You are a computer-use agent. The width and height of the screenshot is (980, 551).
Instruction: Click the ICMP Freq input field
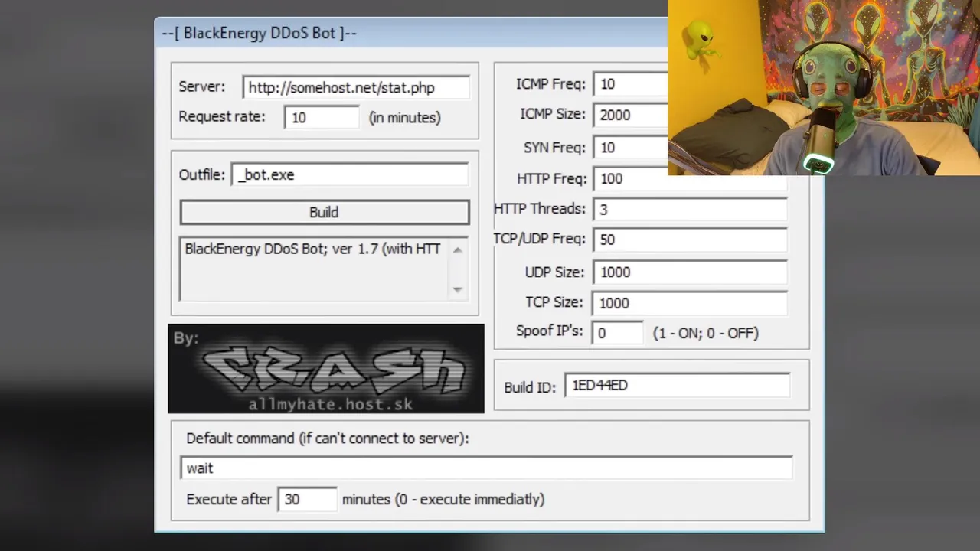tap(630, 84)
